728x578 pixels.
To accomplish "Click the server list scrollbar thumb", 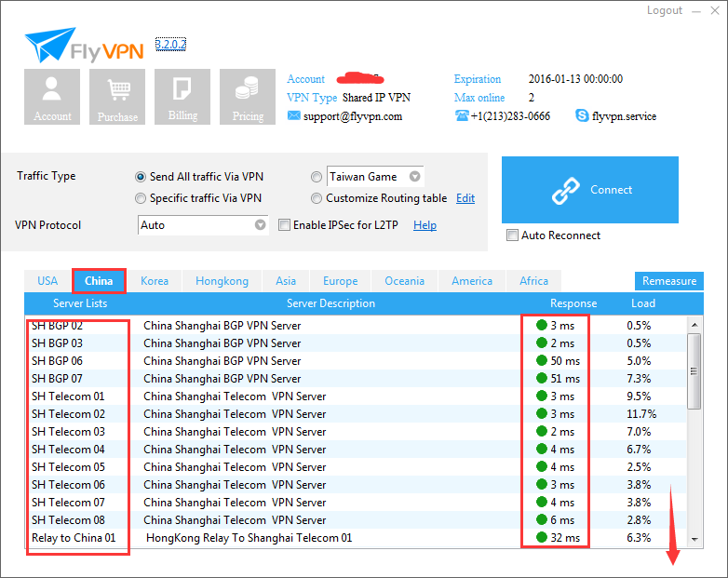I will click(x=694, y=371).
